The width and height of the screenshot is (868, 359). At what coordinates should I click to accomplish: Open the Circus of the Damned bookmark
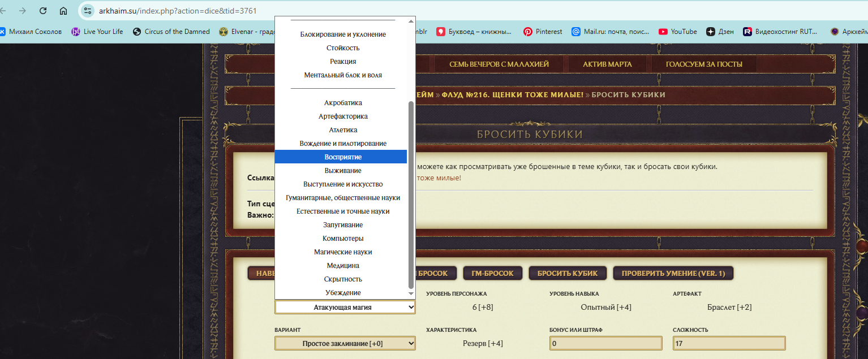171,32
